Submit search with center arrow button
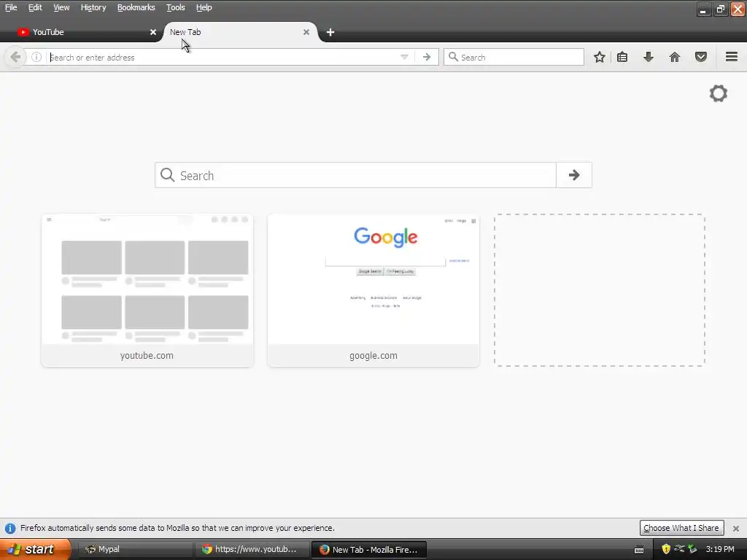 click(574, 175)
